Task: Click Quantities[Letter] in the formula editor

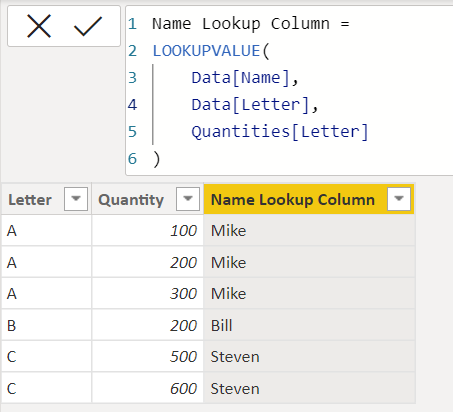Action: (280, 132)
